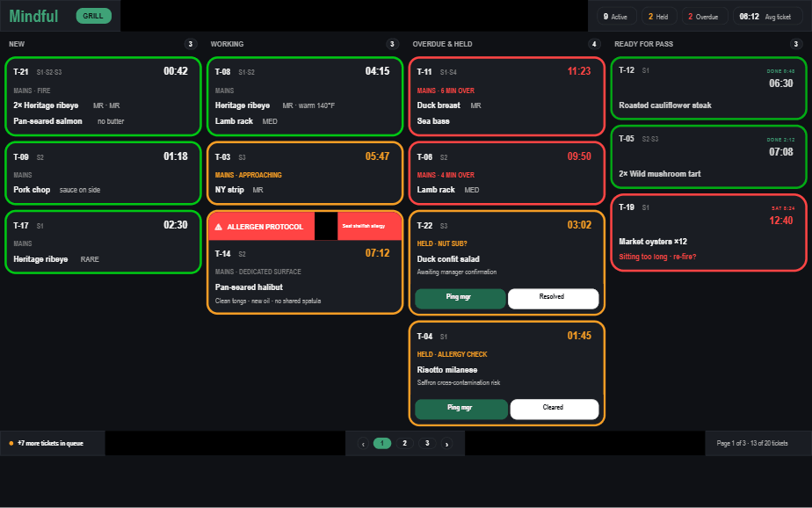Filter by the 2 Held chip
The image size is (812, 508).
(x=659, y=17)
